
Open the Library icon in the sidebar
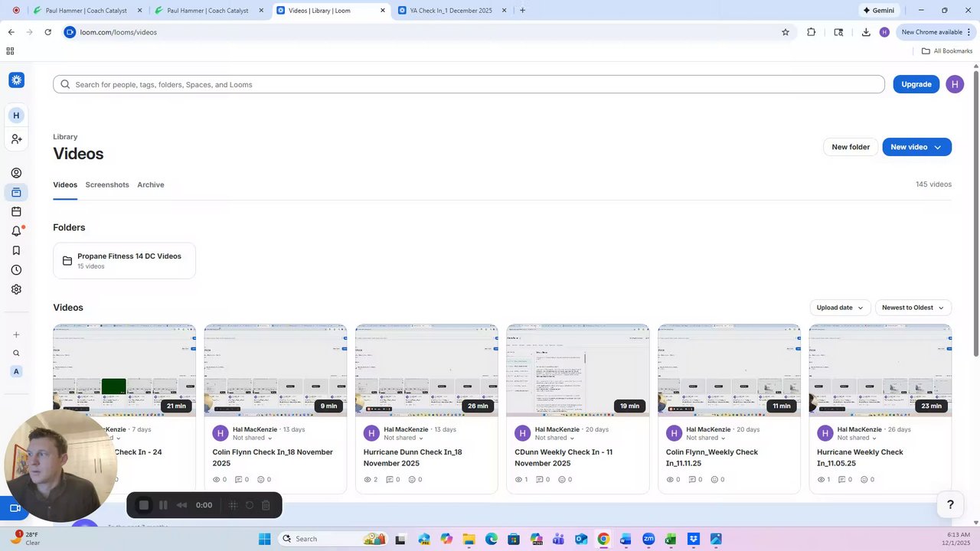[16, 192]
